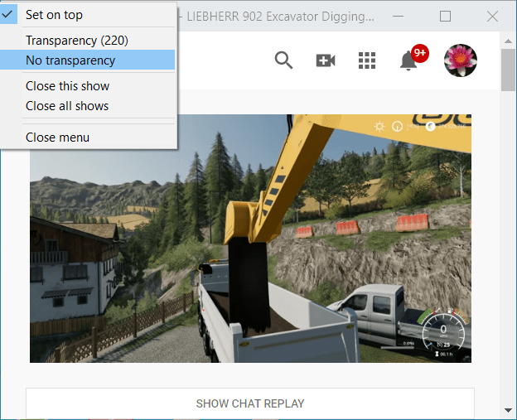Click the vertical scrollbar thumb
Image resolution: width=517 pixels, height=420 pixels.
508,70
